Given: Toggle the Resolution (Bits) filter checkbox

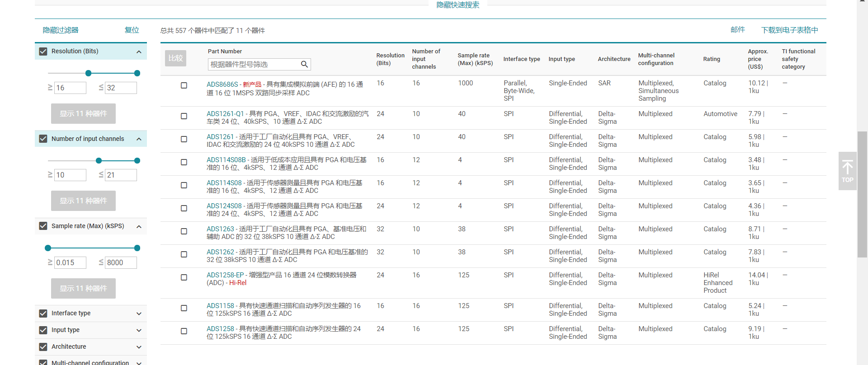Looking at the screenshot, I should pos(43,51).
